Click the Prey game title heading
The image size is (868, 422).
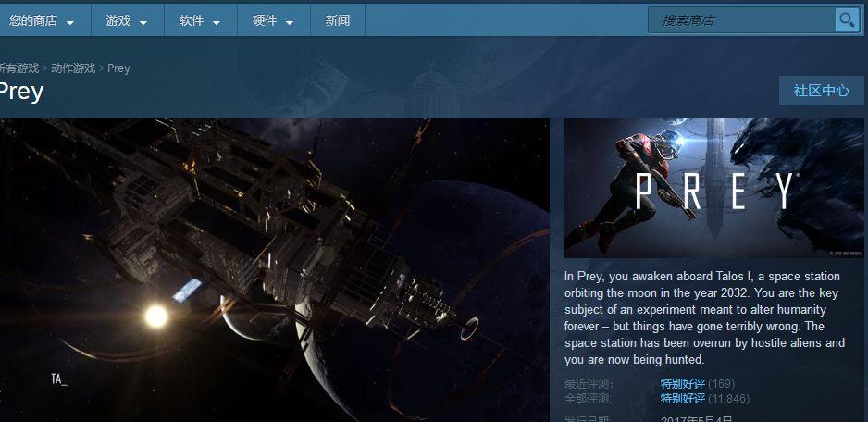click(21, 92)
